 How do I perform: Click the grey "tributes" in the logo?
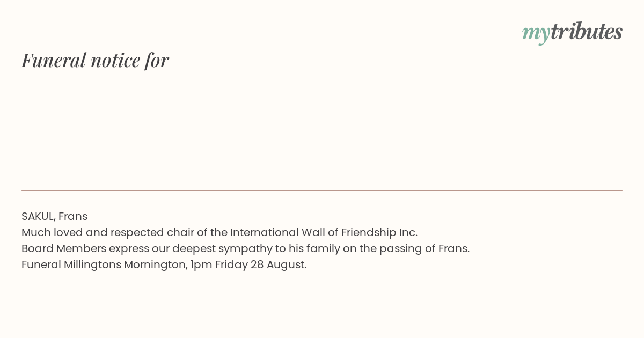click(587, 31)
